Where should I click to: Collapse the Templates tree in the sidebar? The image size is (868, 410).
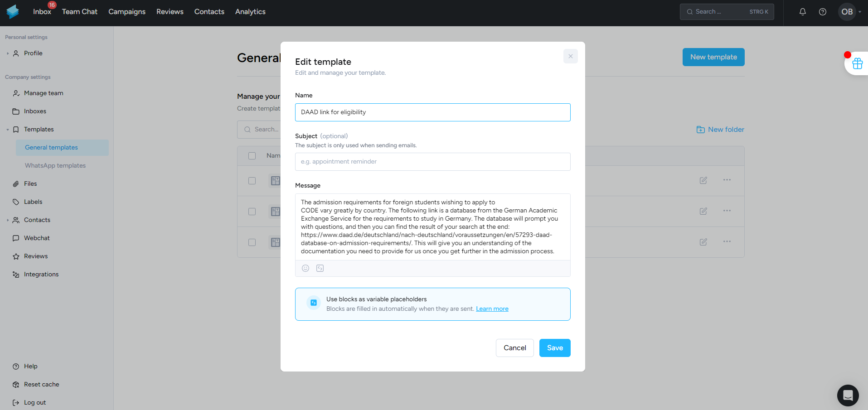[8, 130]
